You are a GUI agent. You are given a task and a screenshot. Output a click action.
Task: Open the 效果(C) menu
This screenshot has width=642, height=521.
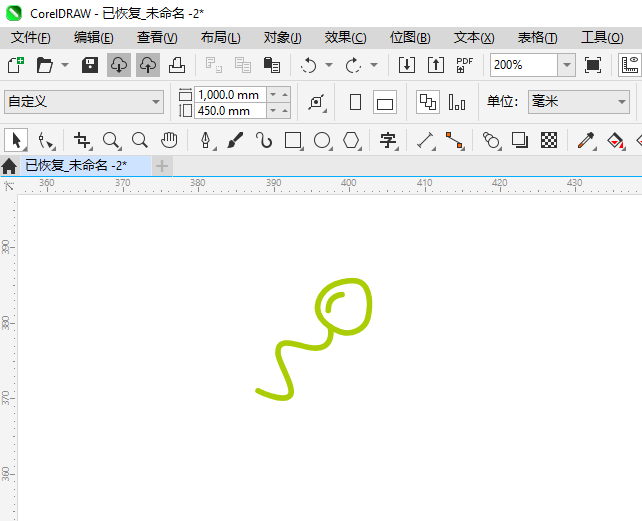[346, 38]
